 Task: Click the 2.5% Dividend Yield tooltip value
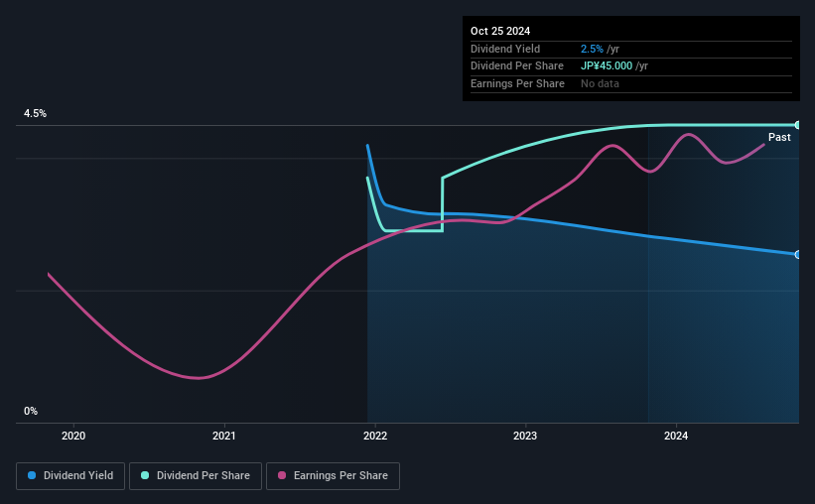click(592, 49)
